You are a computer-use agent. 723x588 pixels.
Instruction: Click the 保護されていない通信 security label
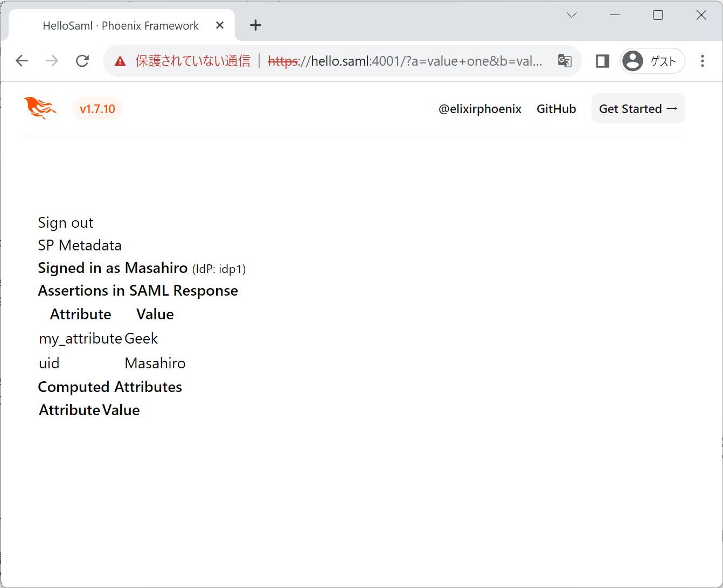(193, 61)
